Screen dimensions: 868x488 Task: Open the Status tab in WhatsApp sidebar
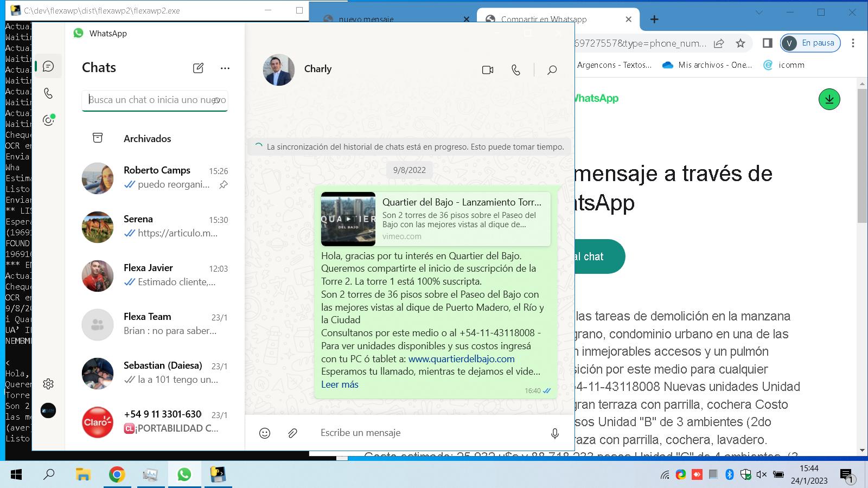tap(48, 120)
